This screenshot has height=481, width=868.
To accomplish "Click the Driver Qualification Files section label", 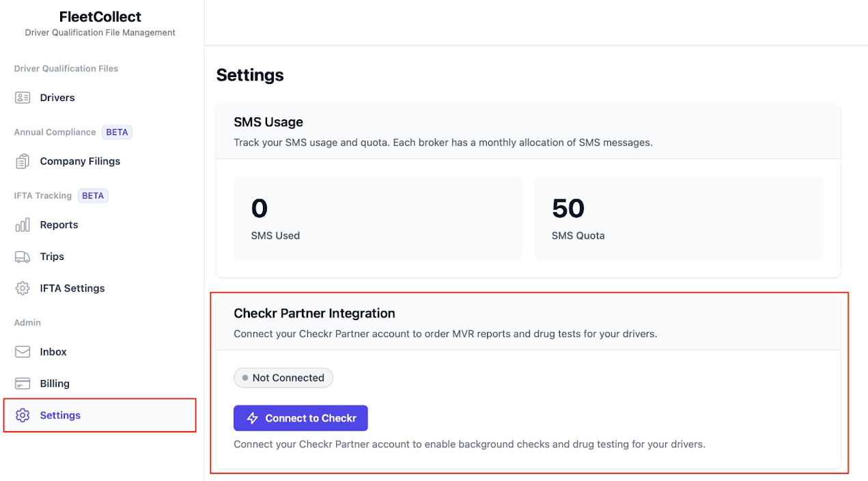I will coord(66,69).
